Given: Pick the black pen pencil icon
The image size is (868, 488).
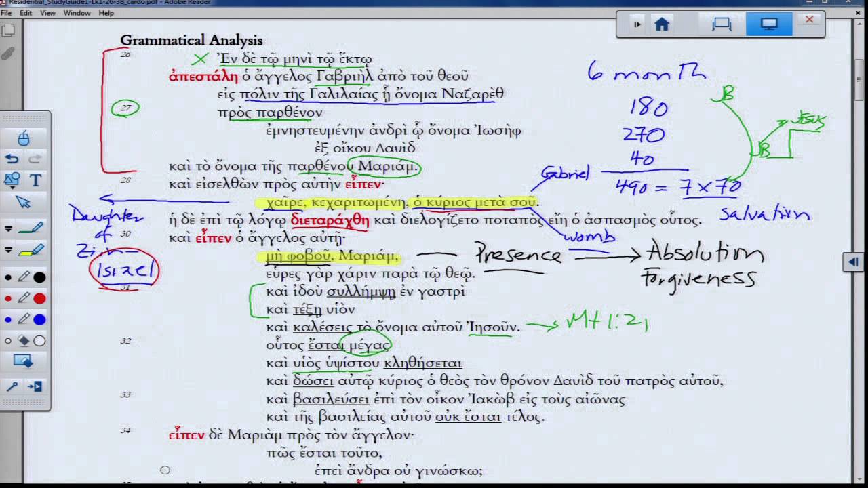Looking at the screenshot, I should [24, 277].
